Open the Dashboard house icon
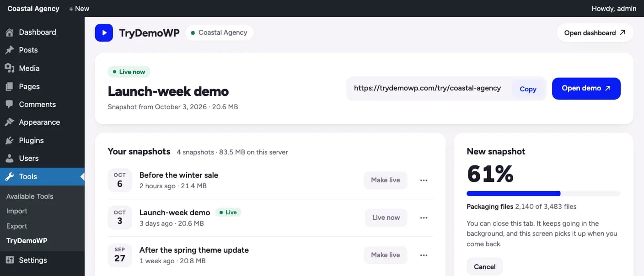644x276 pixels. tap(9, 32)
